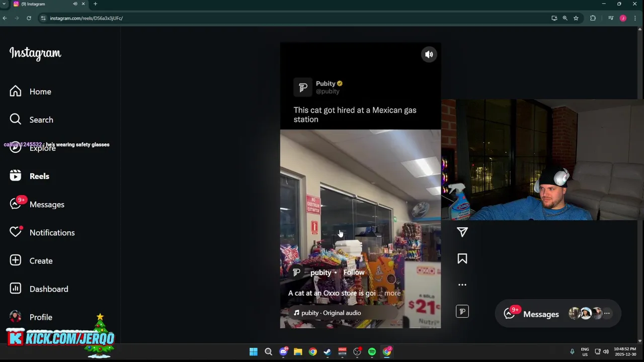Open chat avatars menu three dots
The image size is (644, 362).
607,313
